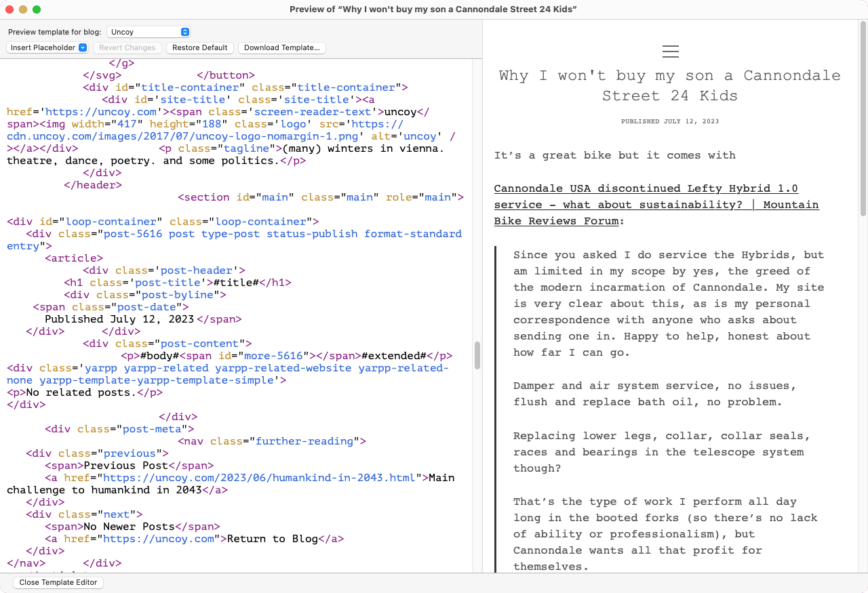Click the "That's the type of work" paragraph

click(x=665, y=534)
